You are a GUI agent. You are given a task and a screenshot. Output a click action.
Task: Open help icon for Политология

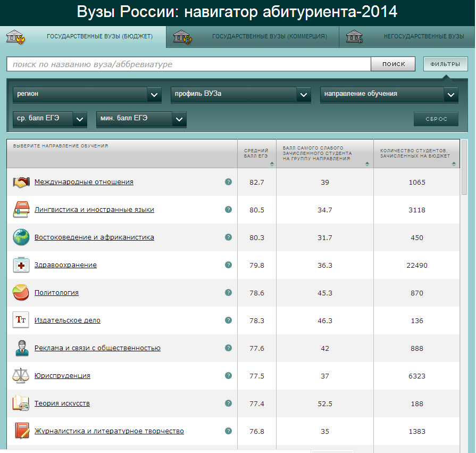pos(228,292)
